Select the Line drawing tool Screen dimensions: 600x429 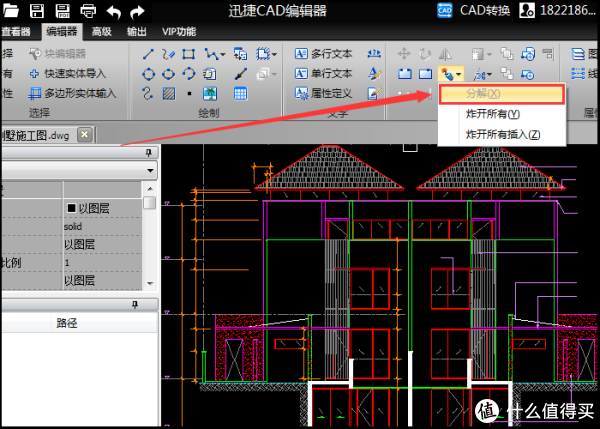point(148,54)
